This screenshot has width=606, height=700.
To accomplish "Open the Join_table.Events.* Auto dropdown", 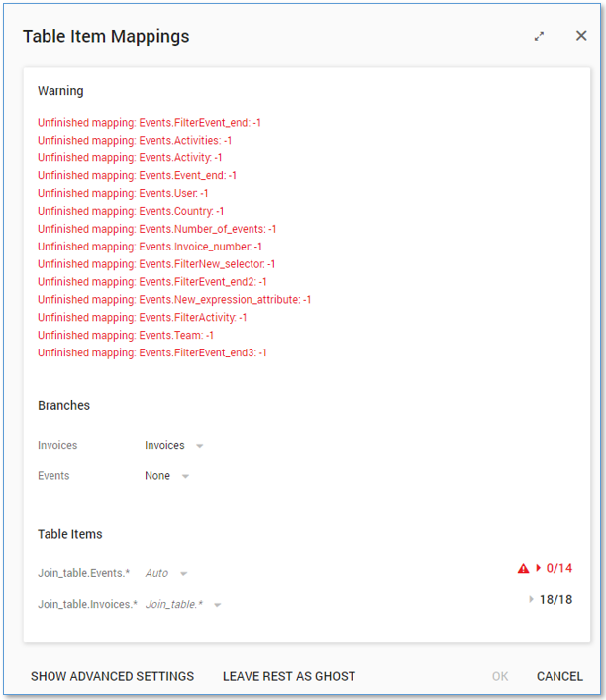I will 165,573.
